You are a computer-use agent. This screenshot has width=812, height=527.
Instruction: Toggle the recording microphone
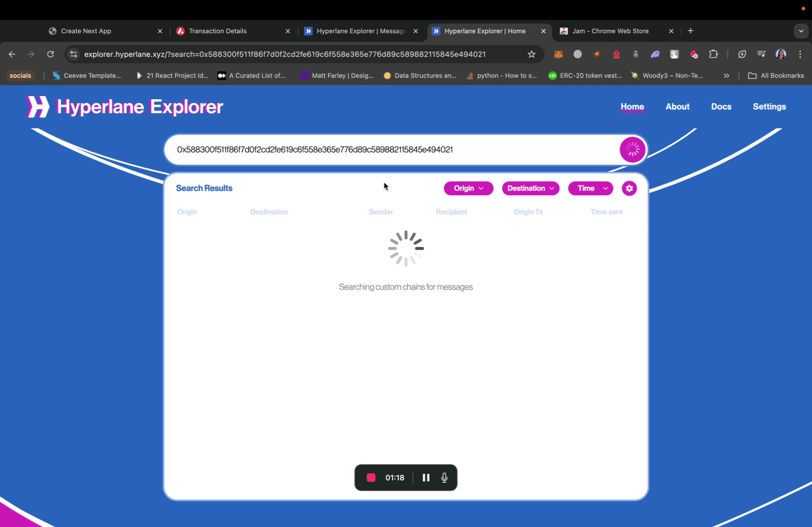tap(444, 478)
